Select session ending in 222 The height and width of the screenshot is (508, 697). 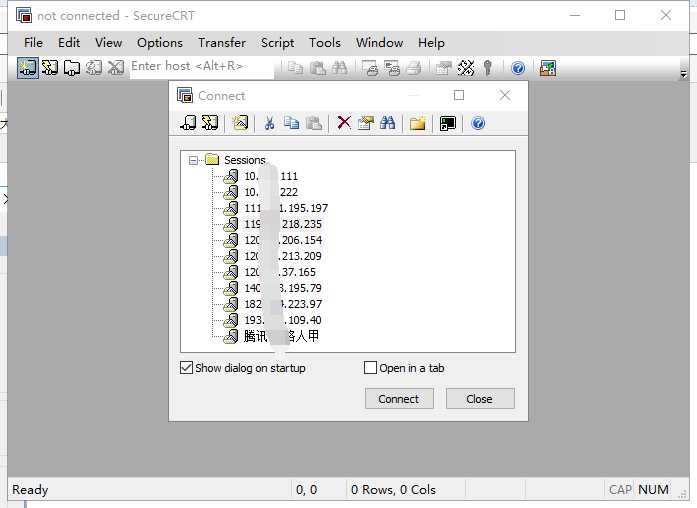pyautogui.click(x=271, y=192)
